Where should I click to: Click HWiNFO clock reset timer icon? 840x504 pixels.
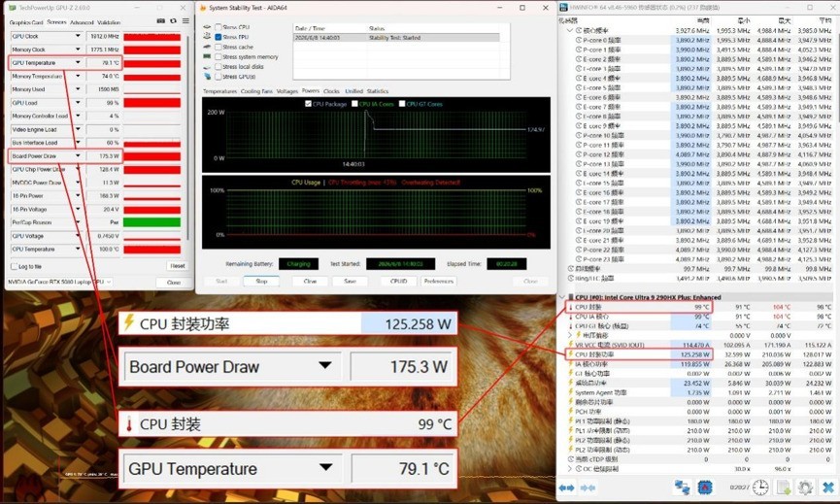tap(760, 487)
